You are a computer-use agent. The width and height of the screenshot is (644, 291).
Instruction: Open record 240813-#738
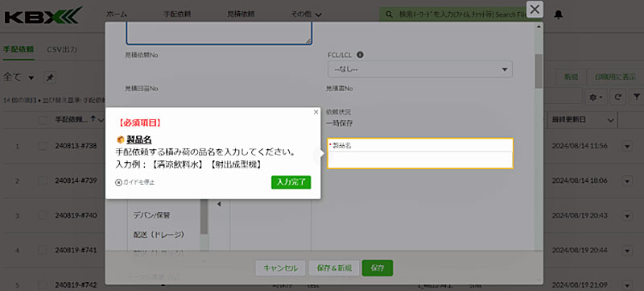[76, 145]
